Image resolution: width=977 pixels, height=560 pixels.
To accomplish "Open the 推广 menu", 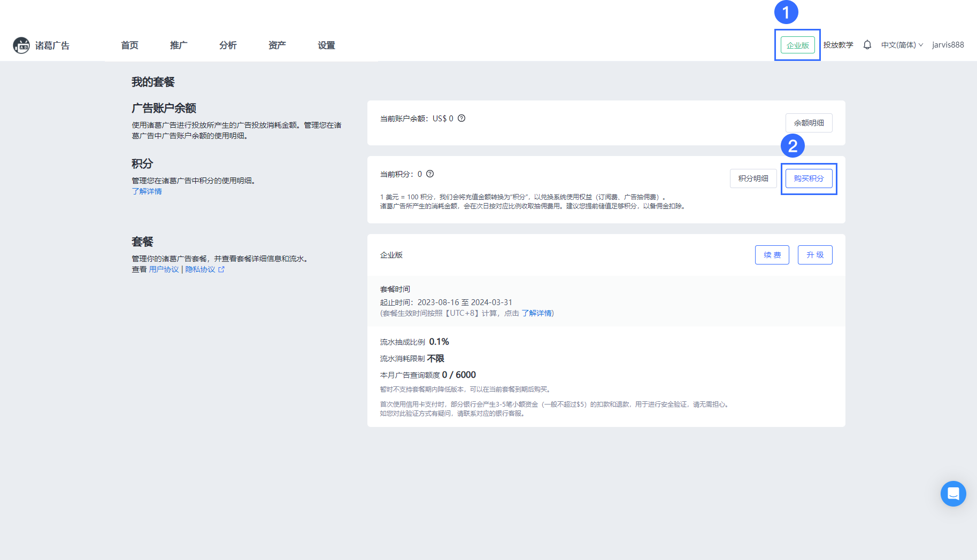I will 179,45.
